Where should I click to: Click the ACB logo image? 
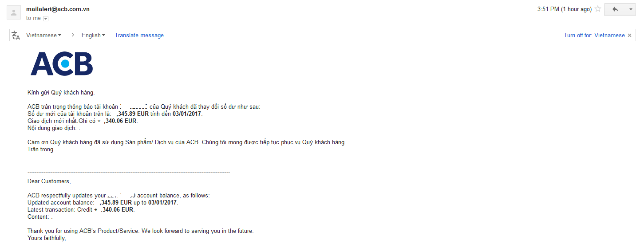pyautogui.click(x=62, y=63)
